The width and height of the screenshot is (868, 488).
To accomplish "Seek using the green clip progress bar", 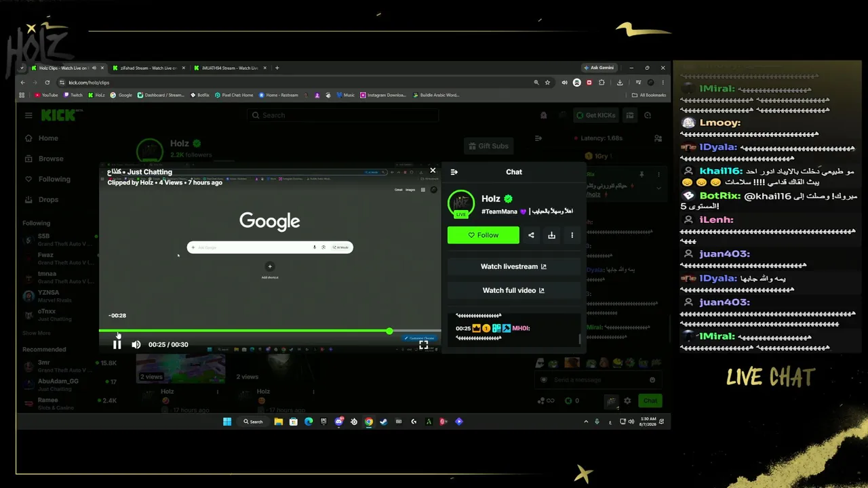I will [270, 331].
